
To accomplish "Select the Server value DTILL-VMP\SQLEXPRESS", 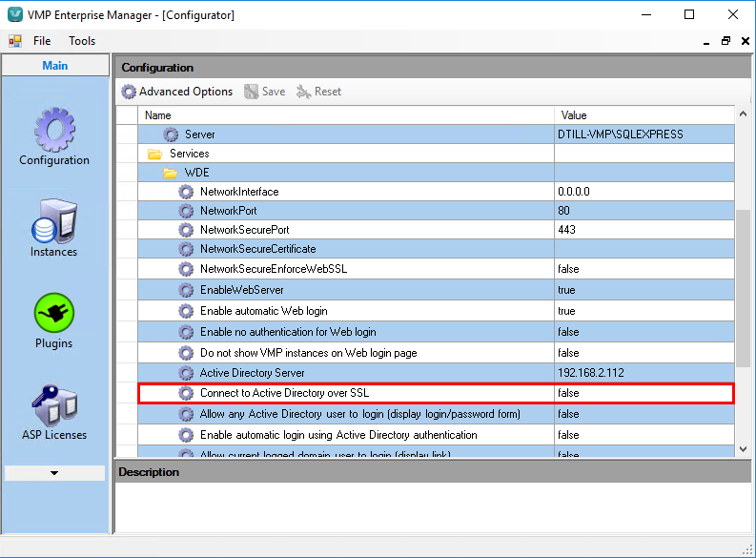I will pyautogui.click(x=620, y=134).
